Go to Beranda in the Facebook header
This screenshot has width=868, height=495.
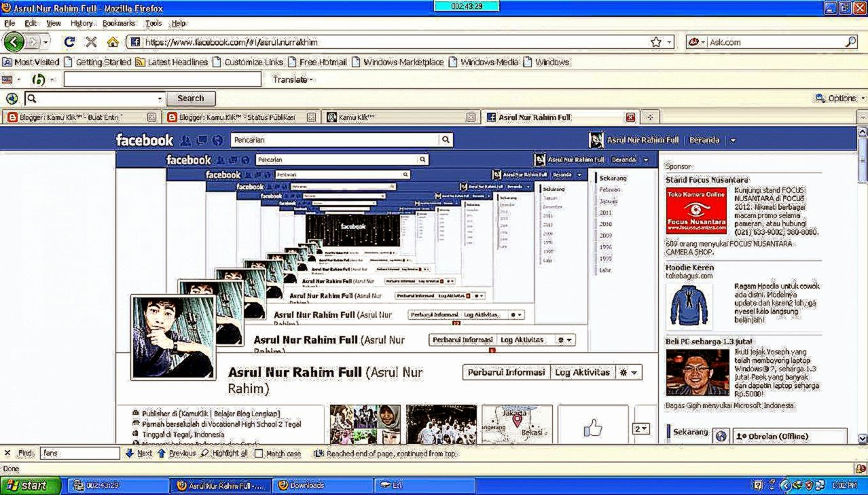click(704, 140)
